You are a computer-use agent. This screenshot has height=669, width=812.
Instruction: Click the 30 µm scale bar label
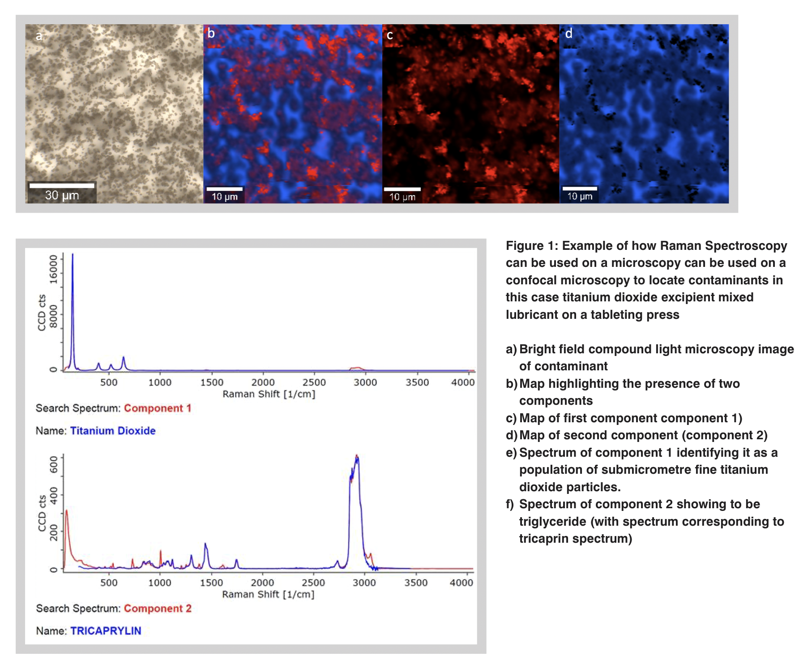pyautogui.click(x=62, y=195)
